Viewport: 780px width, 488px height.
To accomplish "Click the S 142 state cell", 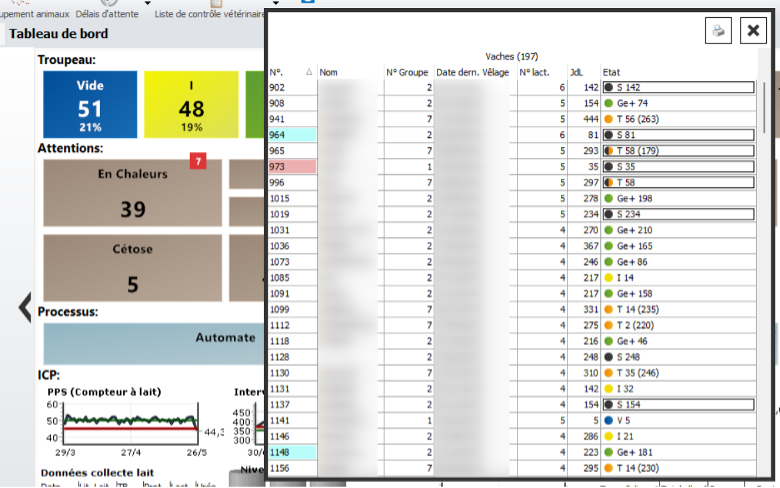I will click(679, 88).
